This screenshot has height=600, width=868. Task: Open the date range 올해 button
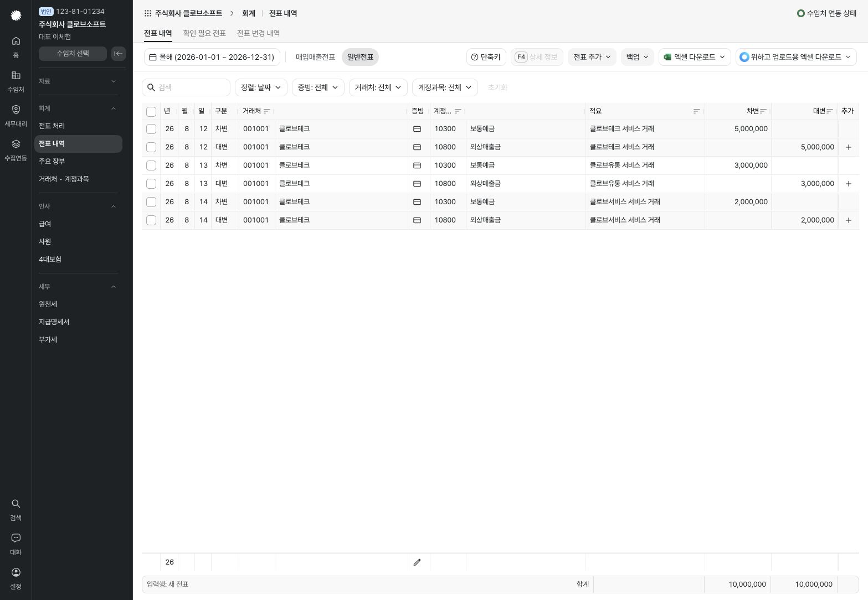pyautogui.click(x=212, y=57)
